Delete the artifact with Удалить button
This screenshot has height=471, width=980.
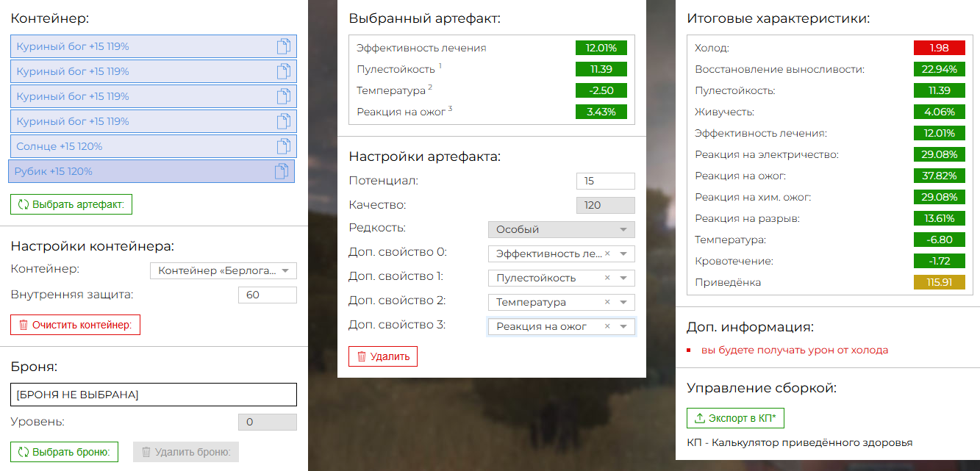(x=382, y=356)
